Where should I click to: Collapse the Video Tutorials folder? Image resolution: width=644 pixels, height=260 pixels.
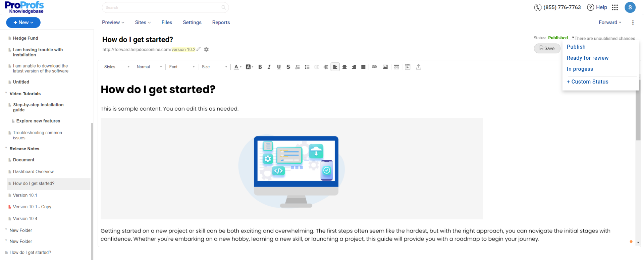[6, 93]
